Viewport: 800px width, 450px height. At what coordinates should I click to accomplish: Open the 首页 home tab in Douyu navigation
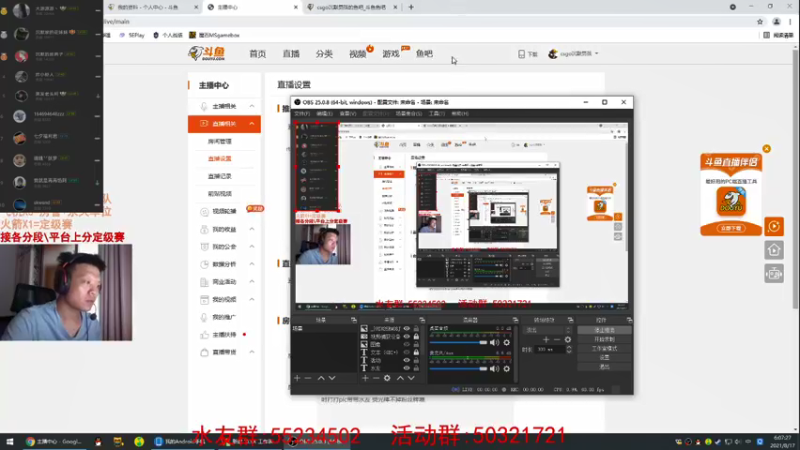click(258, 54)
